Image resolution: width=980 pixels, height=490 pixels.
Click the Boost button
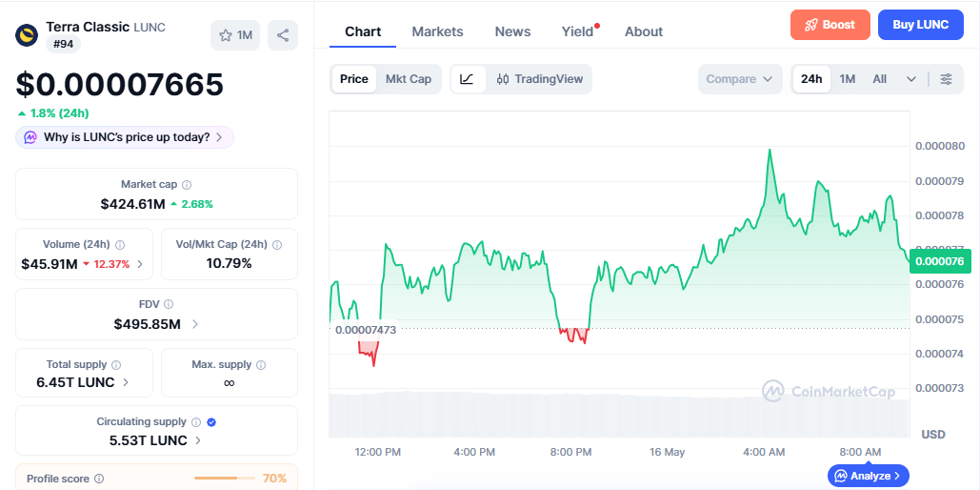(830, 25)
